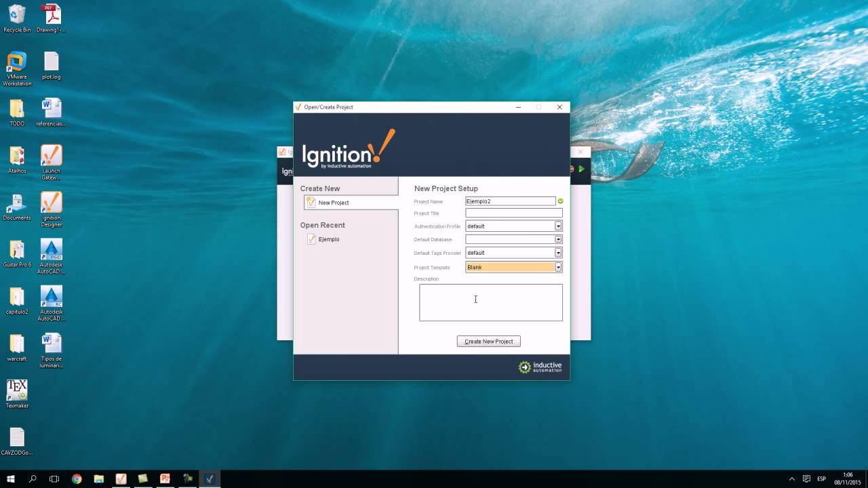Select the Texmaker desktop icon

pyautogui.click(x=17, y=394)
